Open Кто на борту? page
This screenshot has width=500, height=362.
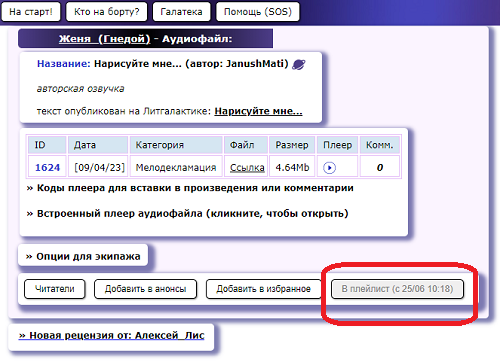(106, 12)
